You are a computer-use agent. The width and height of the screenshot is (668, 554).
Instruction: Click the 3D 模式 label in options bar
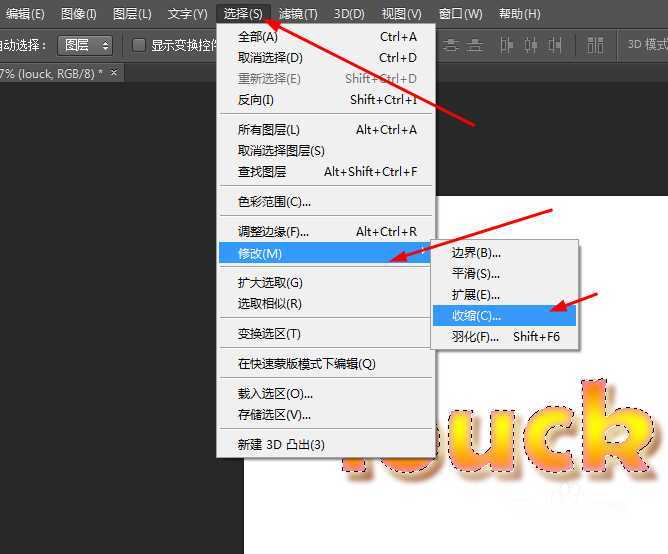646,45
